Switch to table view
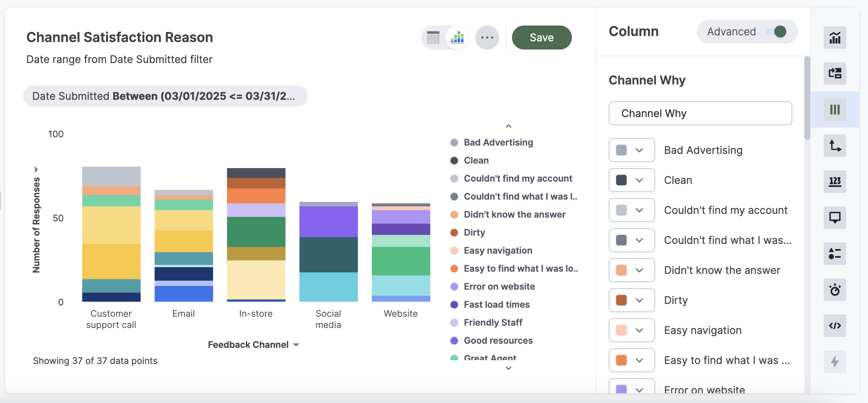 click(433, 38)
